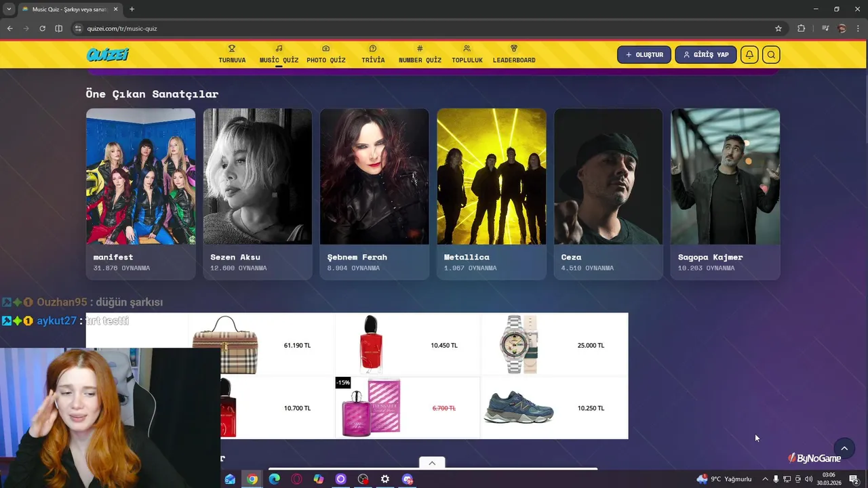Open the Leaderboard nav item
The image size is (868, 488).
click(x=514, y=54)
